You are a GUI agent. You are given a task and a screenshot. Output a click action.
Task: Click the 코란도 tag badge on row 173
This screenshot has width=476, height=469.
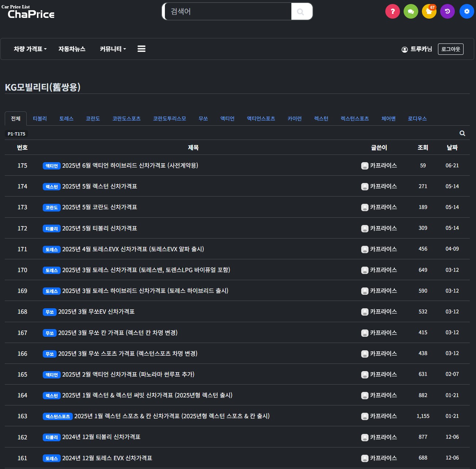52,207
